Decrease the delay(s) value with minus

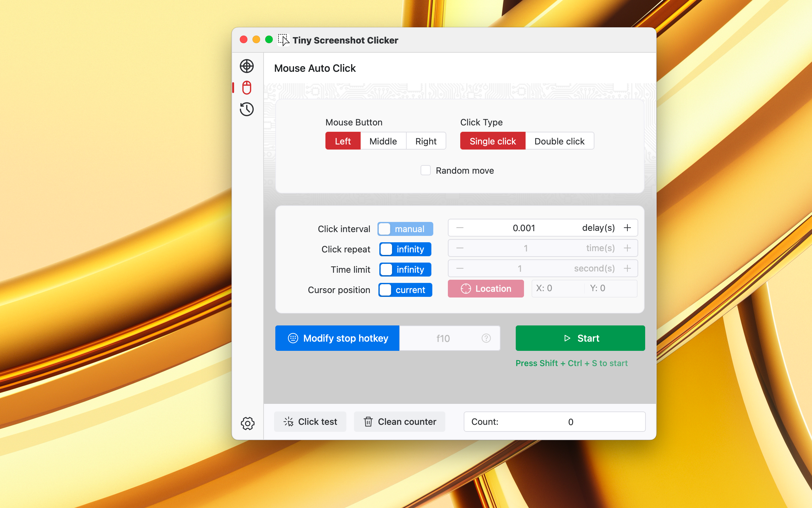(460, 228)
